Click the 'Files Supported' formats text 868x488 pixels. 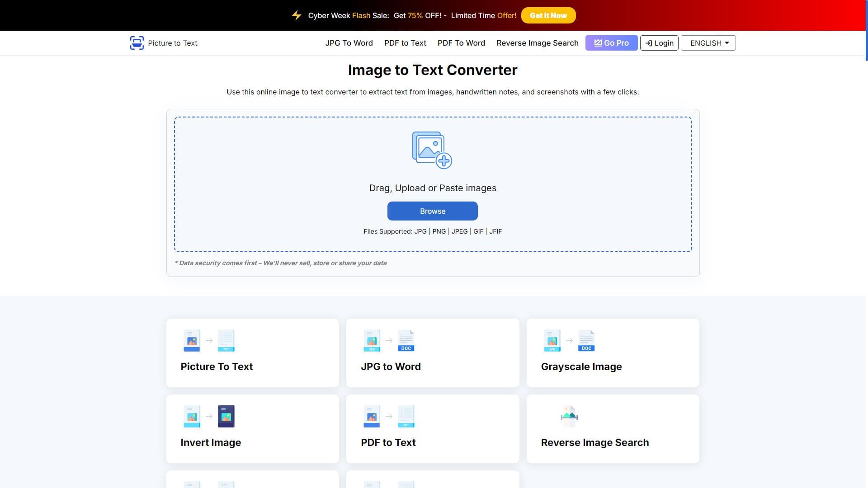(433, 231)
